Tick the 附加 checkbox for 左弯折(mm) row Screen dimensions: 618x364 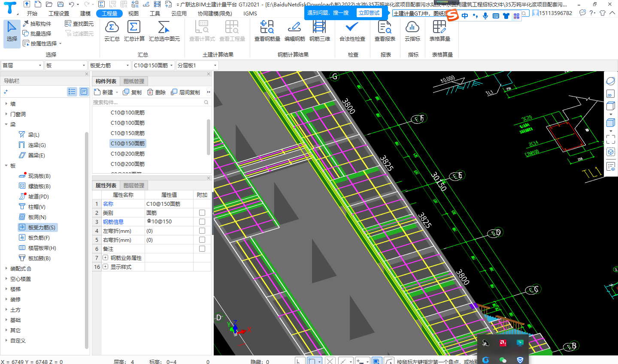tap(202, 231)
